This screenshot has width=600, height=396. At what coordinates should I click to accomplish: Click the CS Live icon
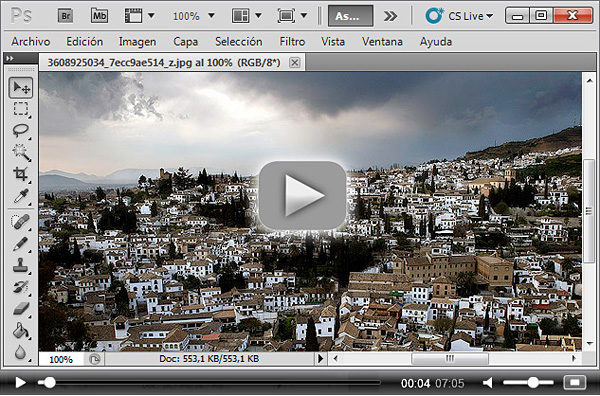click(434, 16)
